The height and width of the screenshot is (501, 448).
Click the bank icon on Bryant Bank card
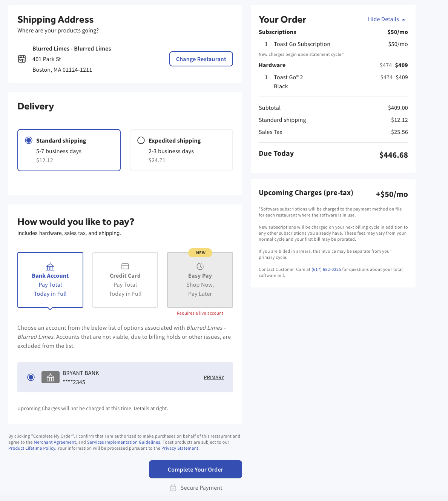pos(50,377)
